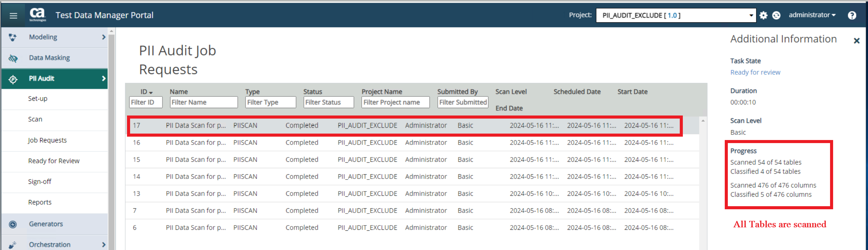This screenshot has width=868, height=250.
Task: Click the Generators sidebar icon
Action: click(13, 224)
